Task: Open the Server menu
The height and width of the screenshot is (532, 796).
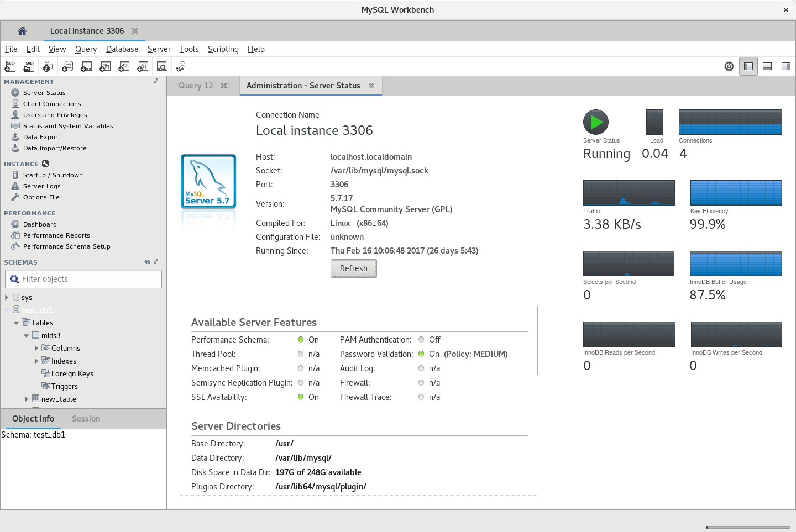Action: (159, 49)
